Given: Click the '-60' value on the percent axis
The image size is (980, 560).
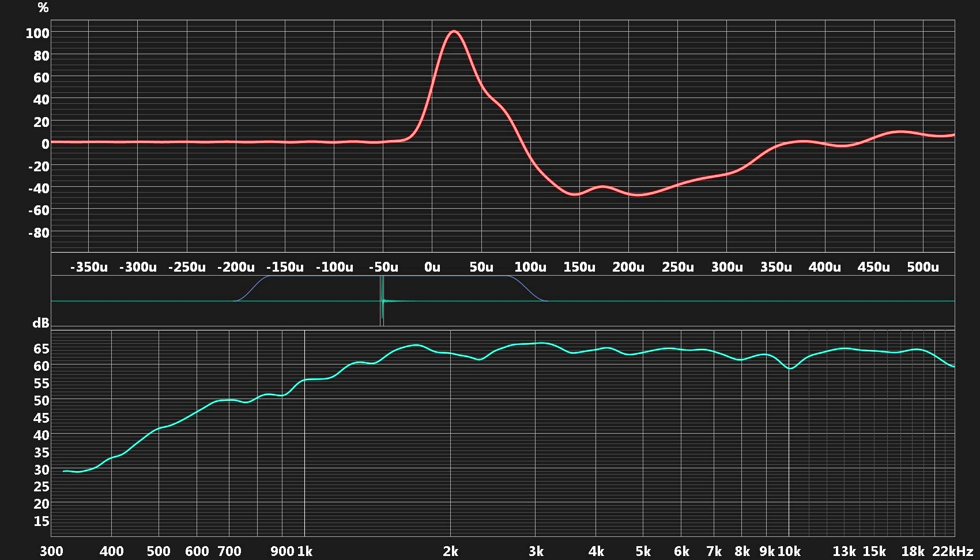Looking at the screenshot, I should 39,211.
